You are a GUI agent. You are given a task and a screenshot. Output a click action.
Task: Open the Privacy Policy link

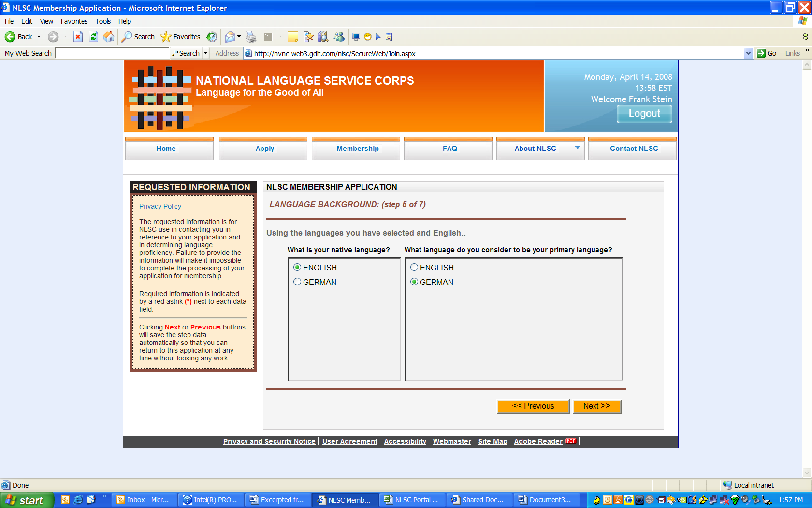[160, 206]
